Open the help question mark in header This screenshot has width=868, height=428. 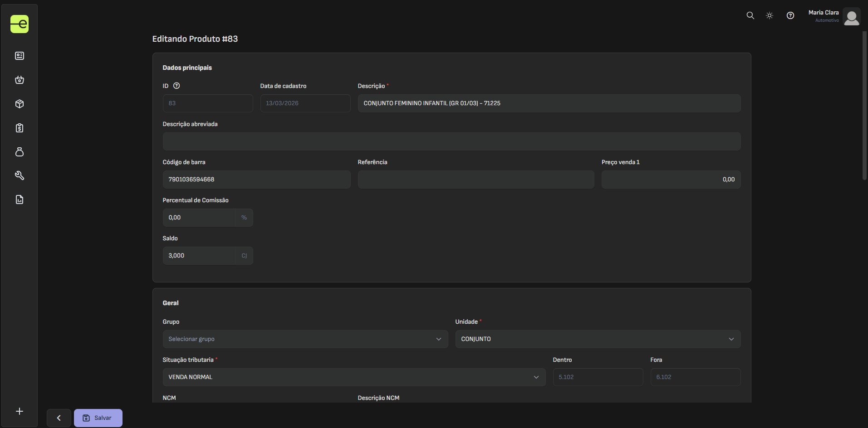(x=790, y=15)
